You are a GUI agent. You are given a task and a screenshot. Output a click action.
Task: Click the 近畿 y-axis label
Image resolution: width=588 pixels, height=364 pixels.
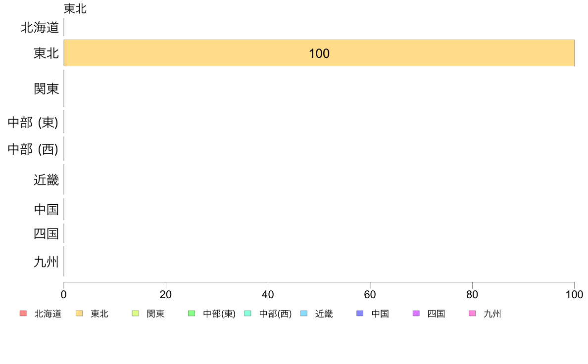[x=46, y=180]
